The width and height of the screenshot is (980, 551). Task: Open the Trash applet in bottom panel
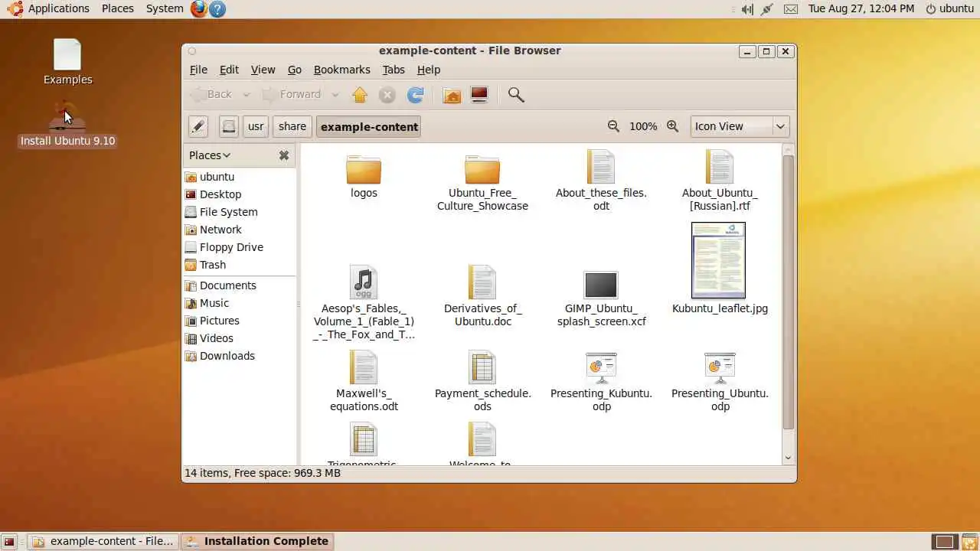(x=969, y=541)
